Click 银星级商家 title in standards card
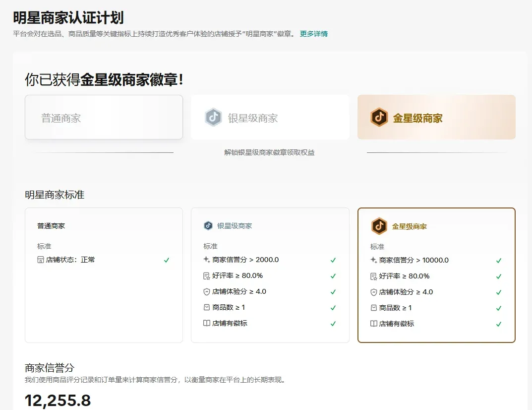This screenshot has width=532, height=410. click(235, 226)
